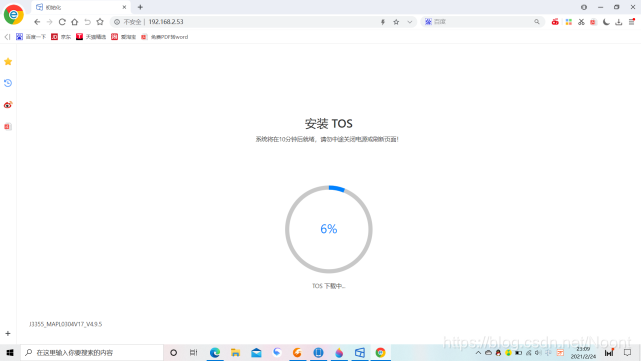Expand the address bar dropdown chevron

click(x=410, y=22)
